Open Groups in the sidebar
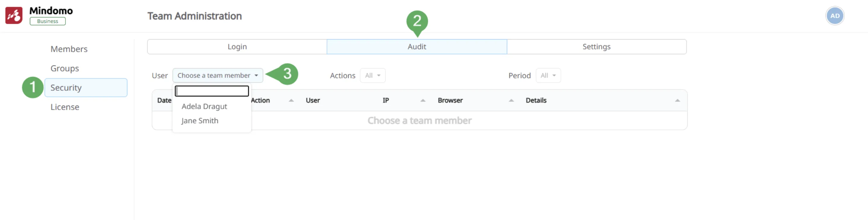Image resolution: width=868 pixels, height=220 pixels. tap(65, 68)
